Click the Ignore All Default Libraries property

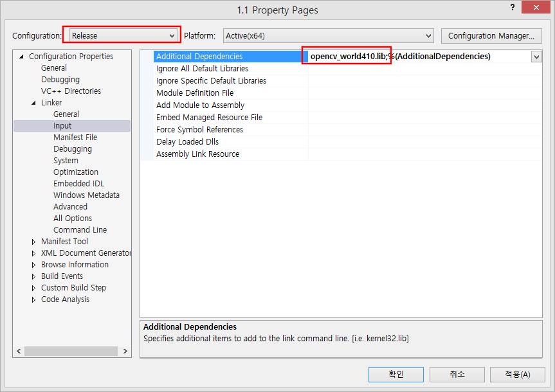click(202, 69)
